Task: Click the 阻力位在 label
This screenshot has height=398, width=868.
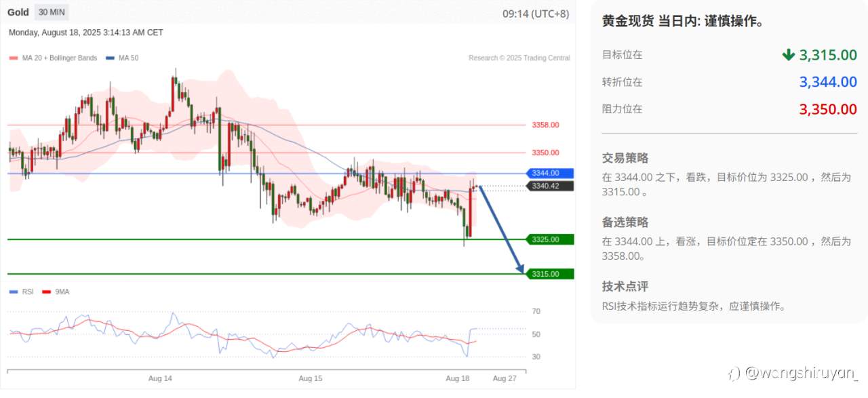Action: [x=622, y=109]
